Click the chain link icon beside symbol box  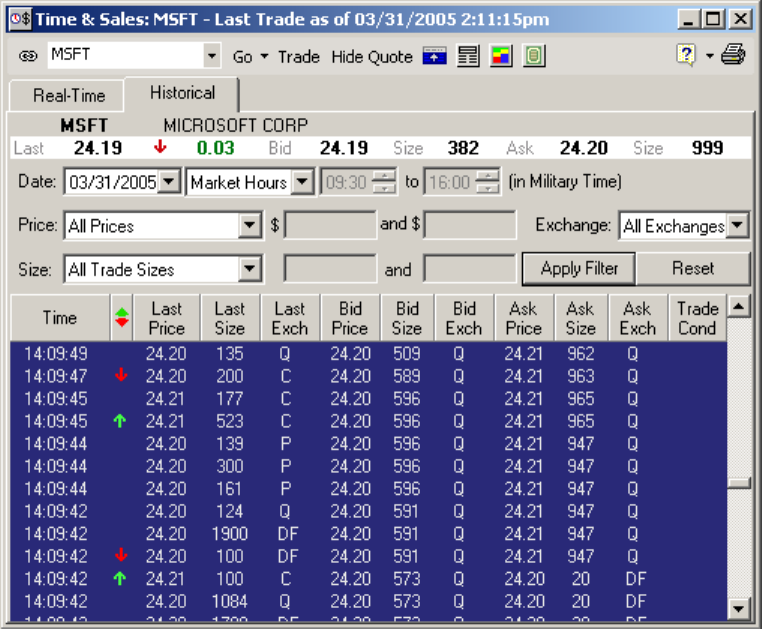[28, 56]
